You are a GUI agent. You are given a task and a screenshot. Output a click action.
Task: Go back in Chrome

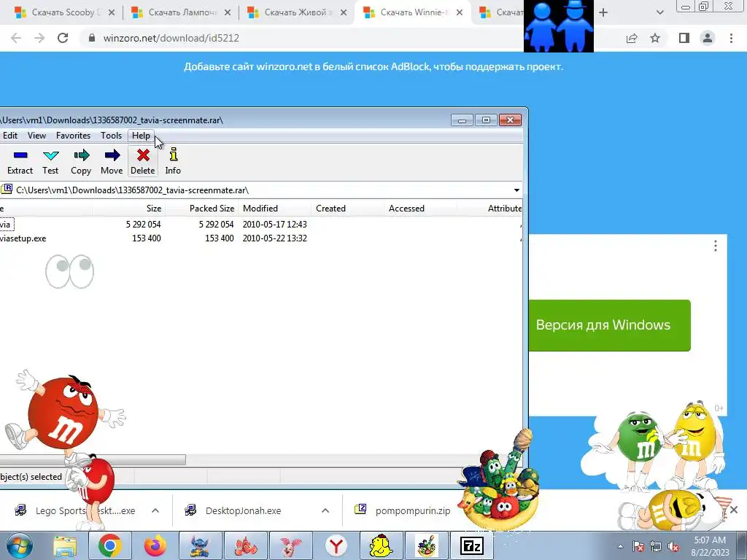point(16,38)
